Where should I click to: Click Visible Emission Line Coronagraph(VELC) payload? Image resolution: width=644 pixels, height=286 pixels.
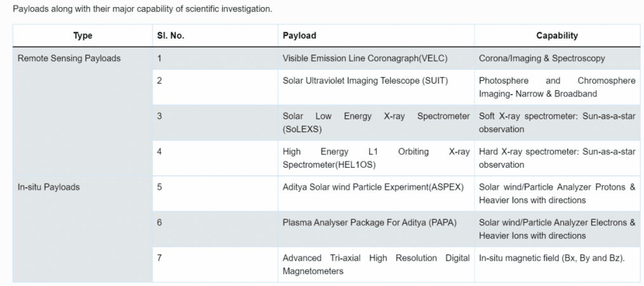365,58
